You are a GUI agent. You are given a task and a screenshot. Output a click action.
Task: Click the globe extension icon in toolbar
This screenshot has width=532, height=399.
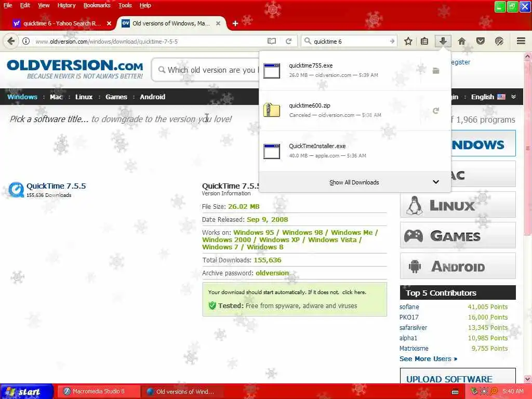[499, 42]
